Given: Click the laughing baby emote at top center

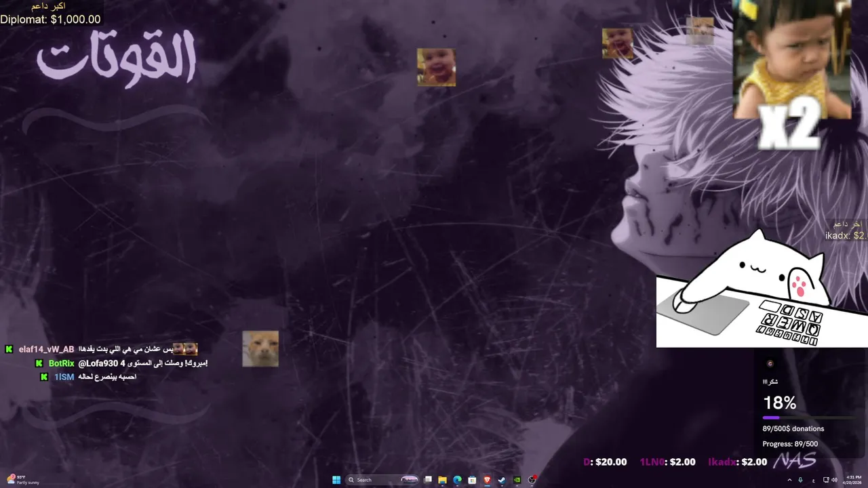Looking at the screenshot, I should [x=436, y=67].
